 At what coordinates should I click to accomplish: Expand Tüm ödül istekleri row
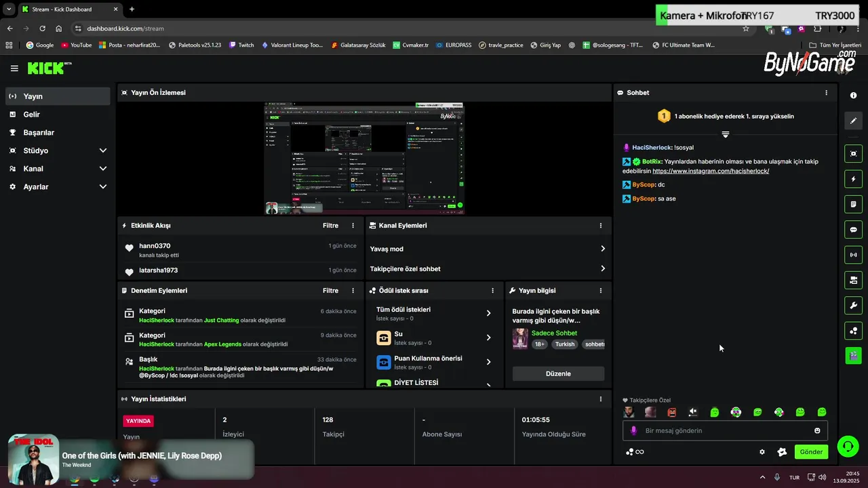[433, 313]
